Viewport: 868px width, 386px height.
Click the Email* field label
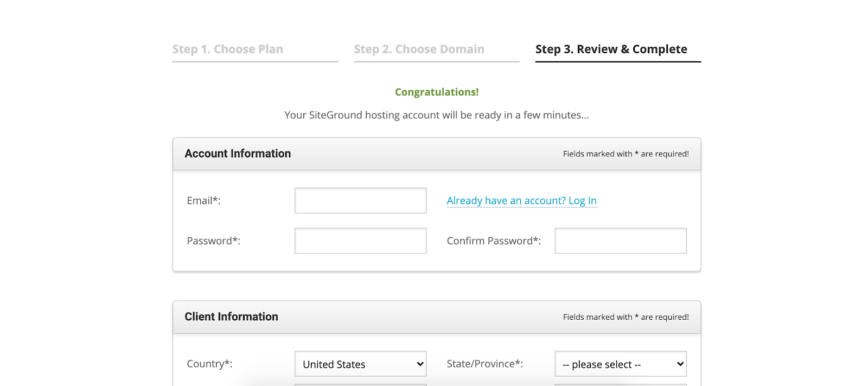click(203, 201)
